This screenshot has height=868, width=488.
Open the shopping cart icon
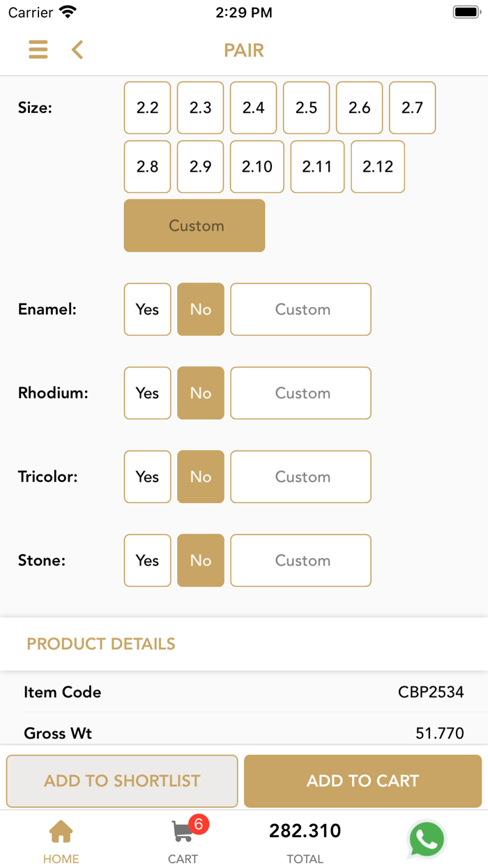(x=183, y=832)
